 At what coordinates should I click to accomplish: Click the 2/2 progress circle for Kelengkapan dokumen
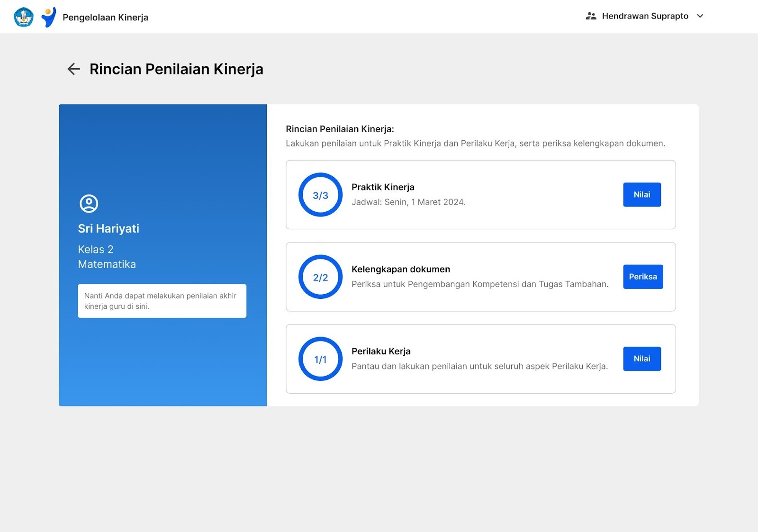pos(320,277)
